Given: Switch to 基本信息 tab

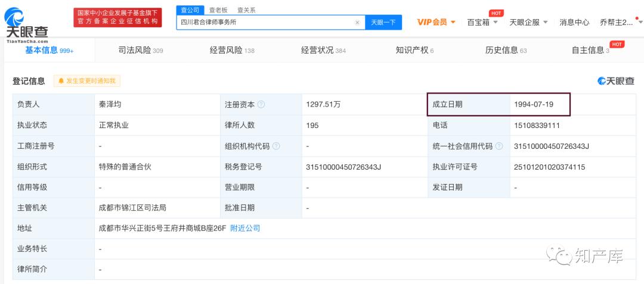Looking at the screenshot, I should pyautogui.click(x=49, y=51).
